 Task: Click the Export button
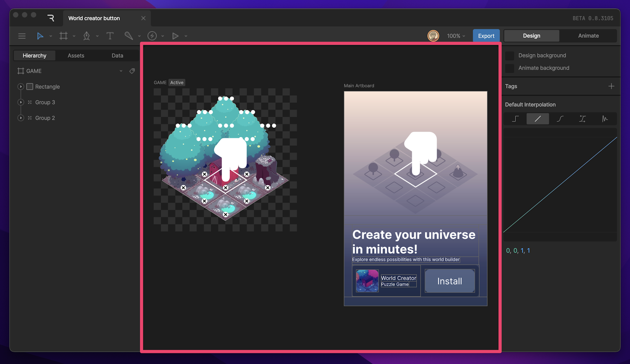point(486,35)
